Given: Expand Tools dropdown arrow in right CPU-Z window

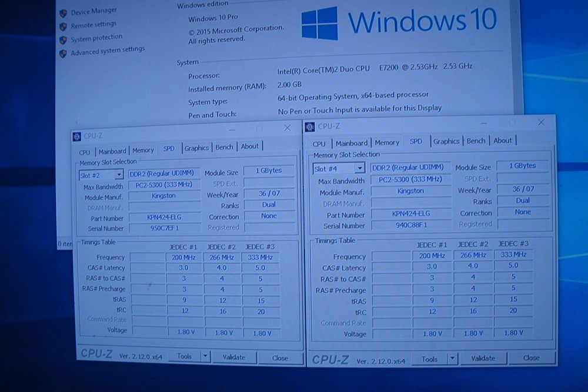Looking at the screenshot, I should click(x=453, y=359).
